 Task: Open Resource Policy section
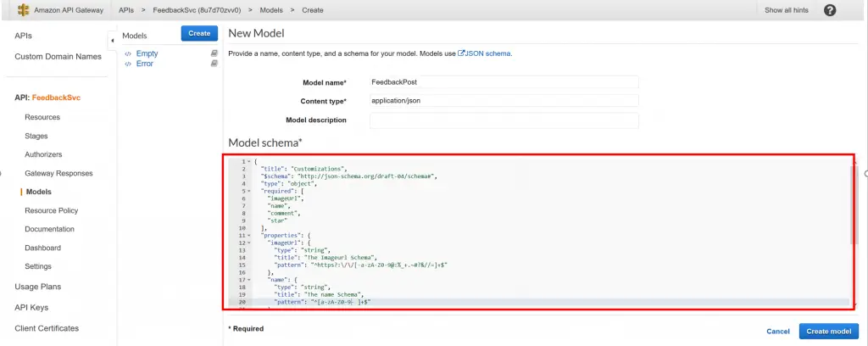(x=52, y=210)
